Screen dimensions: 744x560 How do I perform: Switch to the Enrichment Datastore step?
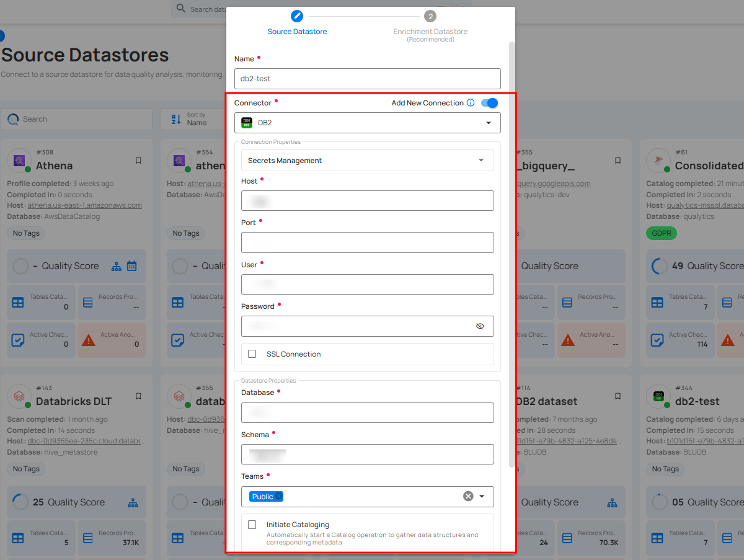click(430, 16)
